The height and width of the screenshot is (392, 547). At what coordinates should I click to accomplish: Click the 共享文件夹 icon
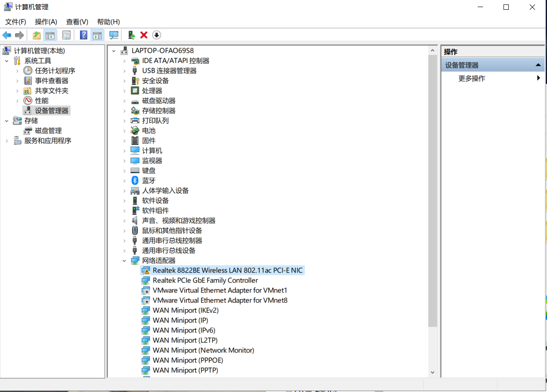pos(28,91)
